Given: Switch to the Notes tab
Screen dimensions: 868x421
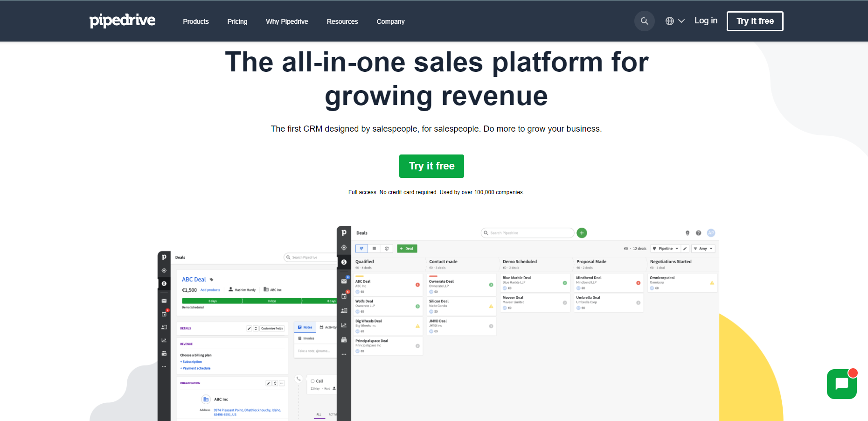Looking at the screenshot, I should (x=305, y=327).
